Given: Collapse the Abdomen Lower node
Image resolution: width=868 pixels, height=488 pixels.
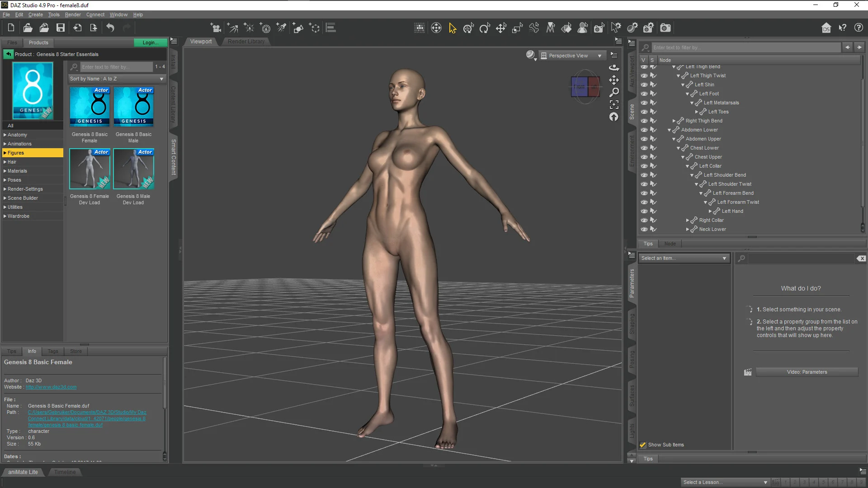Looking at the screenshot, I should pos(669,130).
